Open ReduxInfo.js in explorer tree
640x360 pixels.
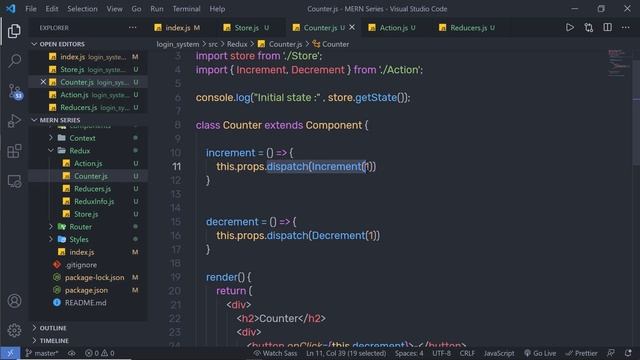point(94,201)
